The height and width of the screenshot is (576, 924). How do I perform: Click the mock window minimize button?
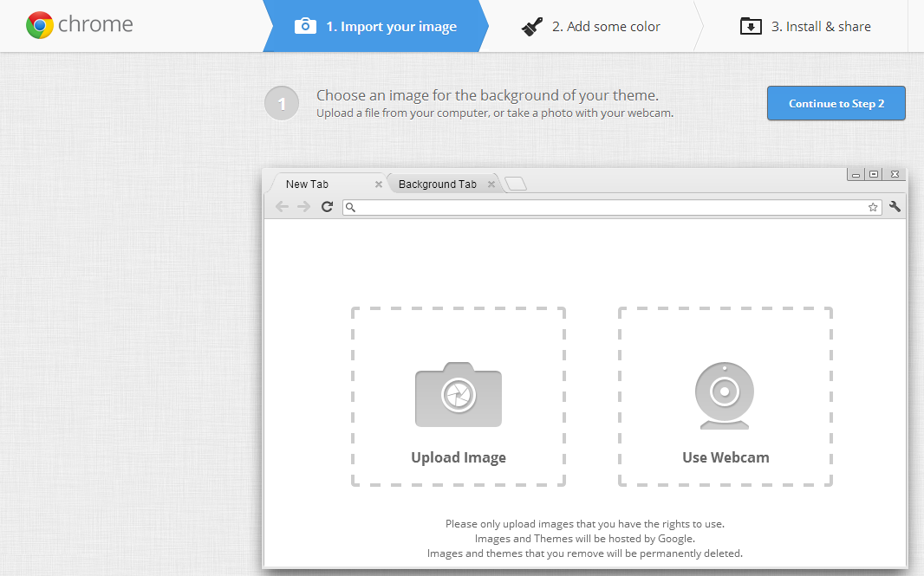pos(856,174)
